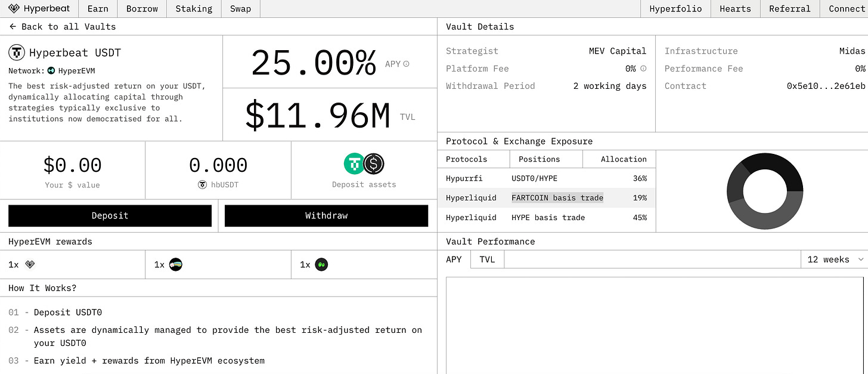Click the second 1x reward icon
This screenshot has width=868, height=374.
coord(175,264)
